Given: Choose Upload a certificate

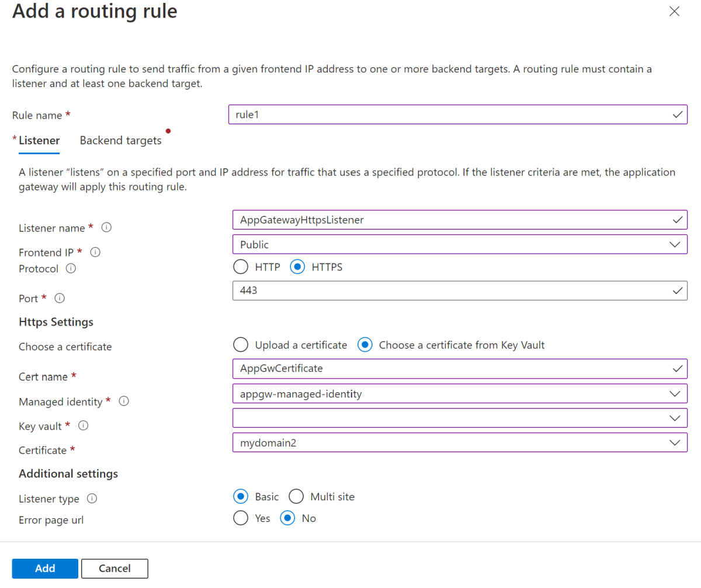Looking at the screenshot, I should tap(240, 345).
